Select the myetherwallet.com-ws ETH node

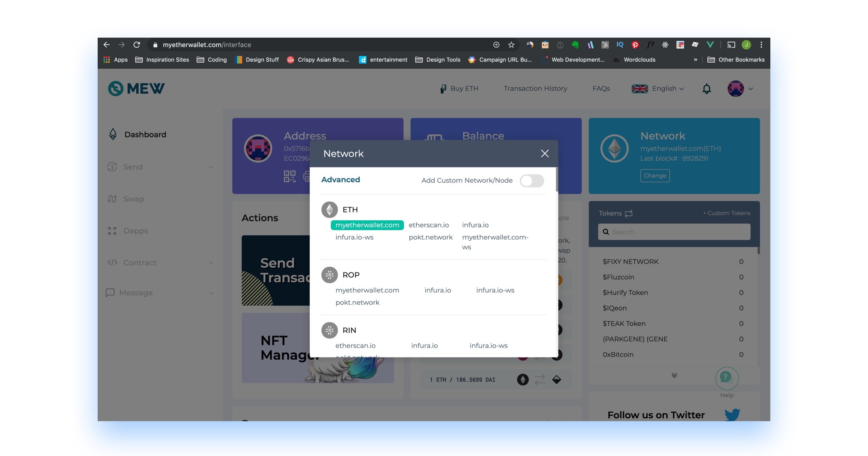[x=495, y=242]
